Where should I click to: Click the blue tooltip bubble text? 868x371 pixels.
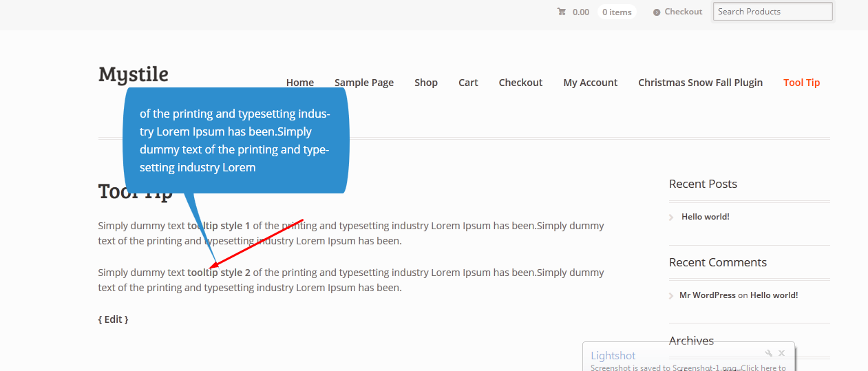(235, 140)
